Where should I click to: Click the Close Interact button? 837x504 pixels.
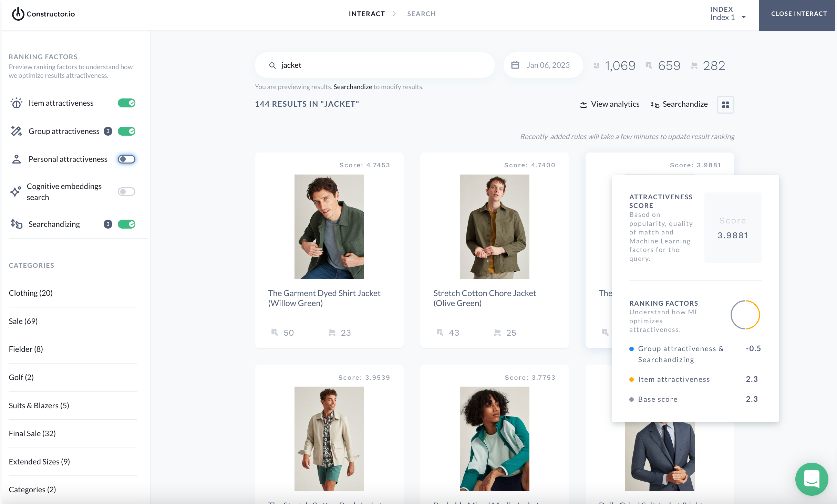pyautogui.click(x=798, y=14)
